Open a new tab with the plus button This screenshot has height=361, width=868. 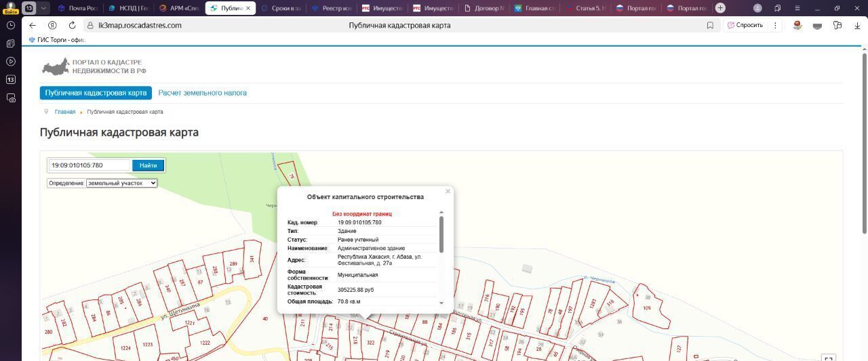720,8
